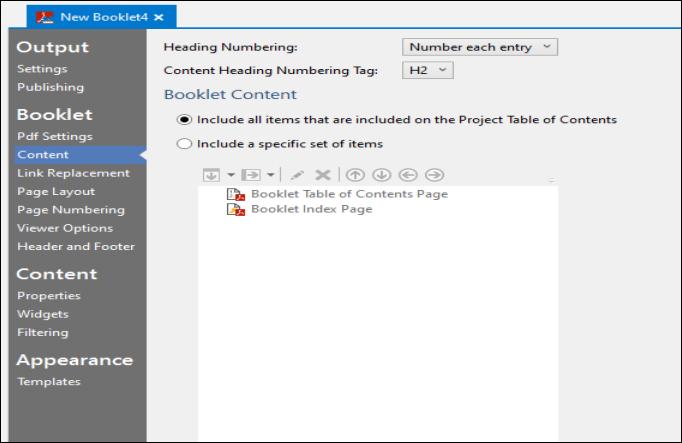This screenshot has width=682, height=443.
Task: Open Pdf Settings under Booklet
Action: tap(55, 136)
